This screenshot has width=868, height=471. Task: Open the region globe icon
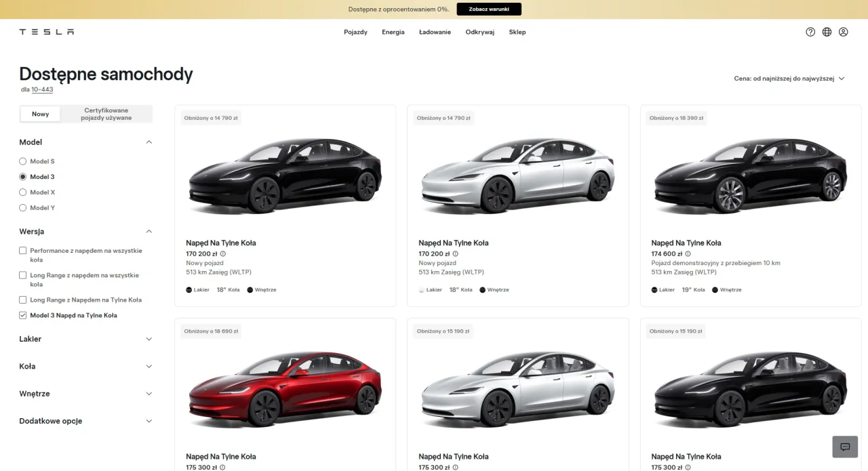826,32
